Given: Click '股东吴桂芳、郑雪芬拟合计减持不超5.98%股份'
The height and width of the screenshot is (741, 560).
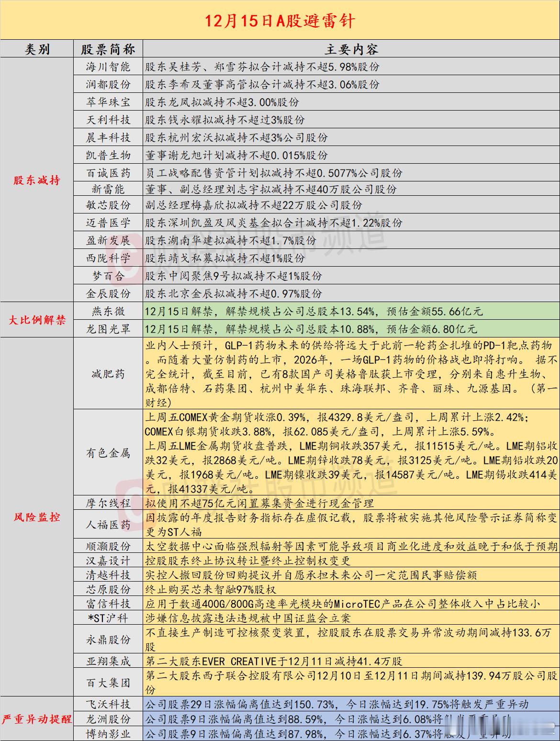Looking at the screenshot, I should 262,67.
